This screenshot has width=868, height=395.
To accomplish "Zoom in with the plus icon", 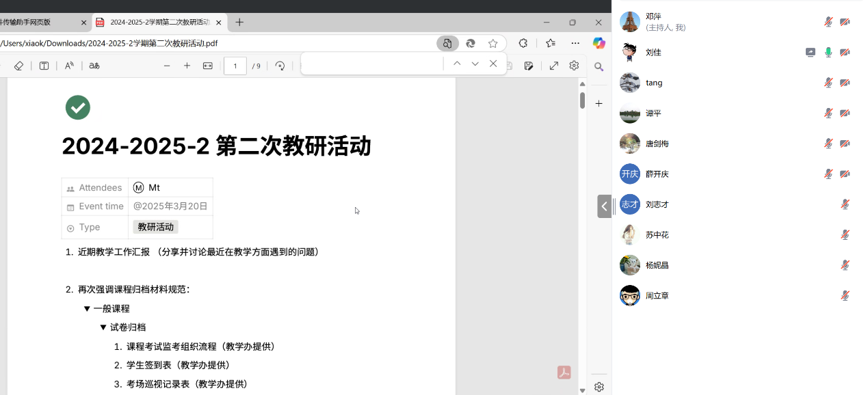I will (187, 66).
